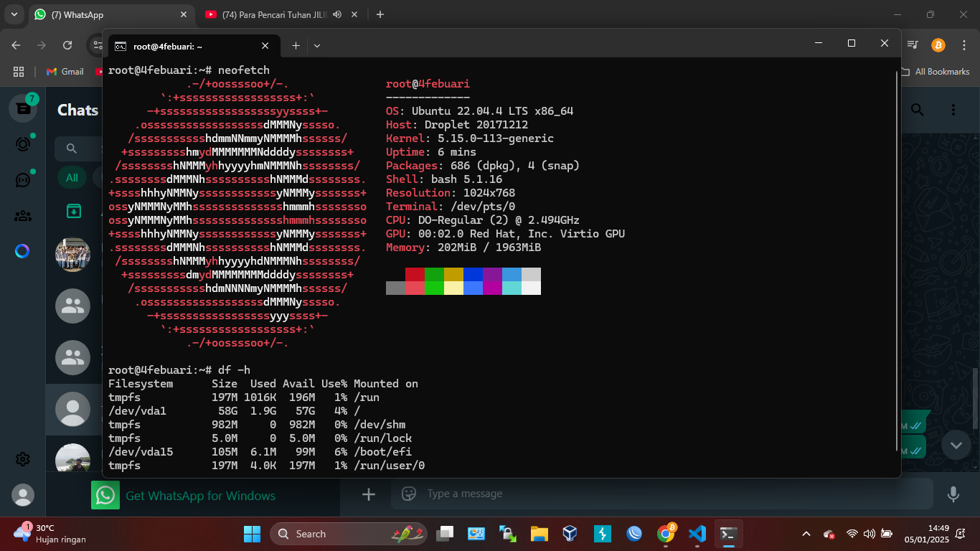Open Chrome three-dot menu

963,44
